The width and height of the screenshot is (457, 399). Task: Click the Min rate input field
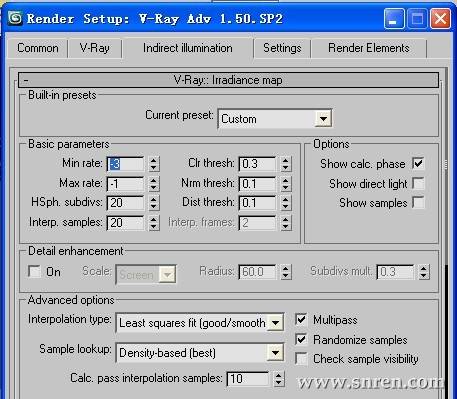(x=125, y=164)
